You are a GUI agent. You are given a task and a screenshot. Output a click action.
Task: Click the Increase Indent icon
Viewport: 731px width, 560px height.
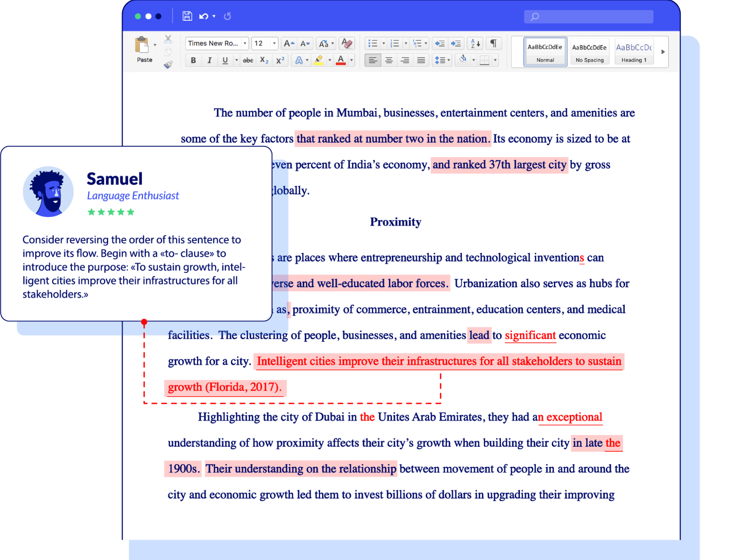456,43
